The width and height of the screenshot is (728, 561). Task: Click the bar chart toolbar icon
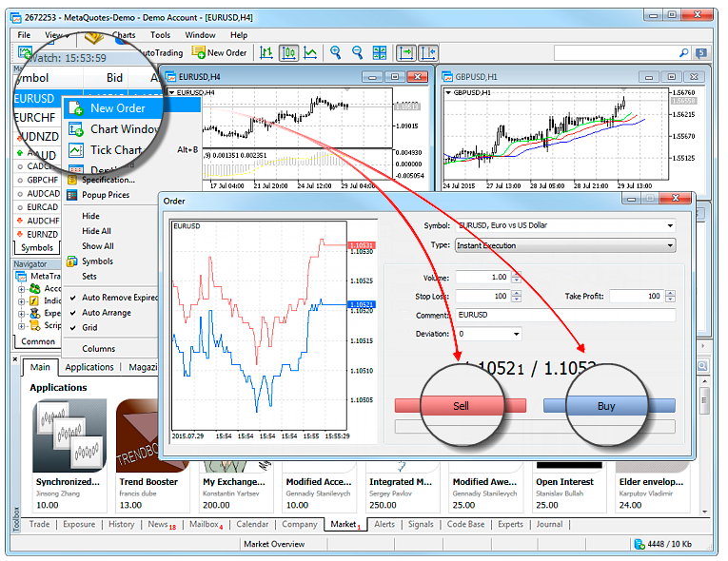266,53
